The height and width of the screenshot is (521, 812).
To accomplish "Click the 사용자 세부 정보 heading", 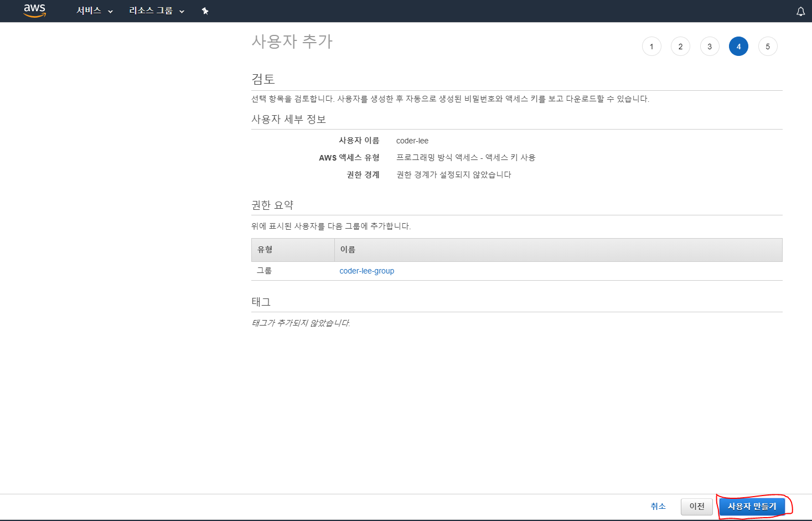I will pyautogui.click(x=288, y=120).
